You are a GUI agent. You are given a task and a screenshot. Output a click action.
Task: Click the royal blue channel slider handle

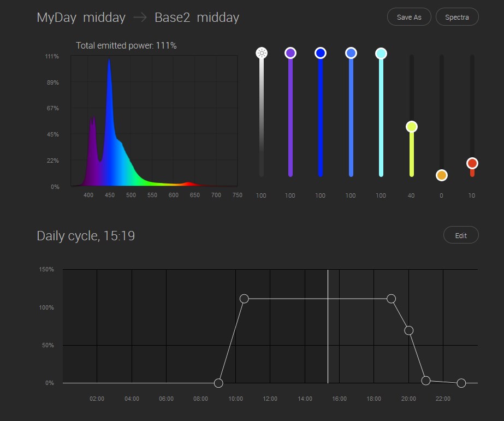click(351, 53)
